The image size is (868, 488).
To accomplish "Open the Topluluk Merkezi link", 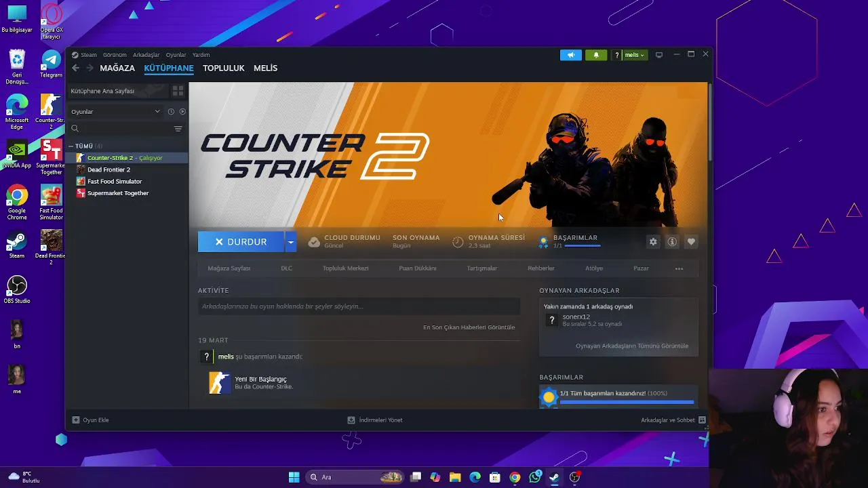I will point(345,268).
